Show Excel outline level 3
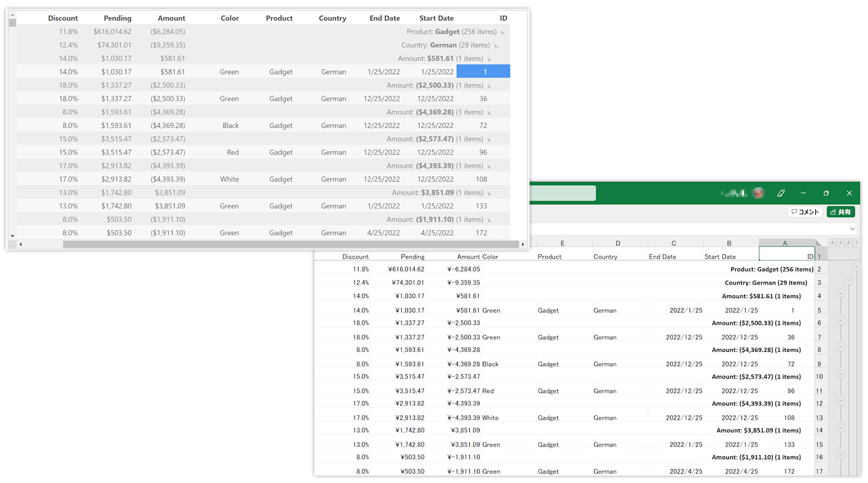This screenshot has width=868, height=483. (840, 243)
